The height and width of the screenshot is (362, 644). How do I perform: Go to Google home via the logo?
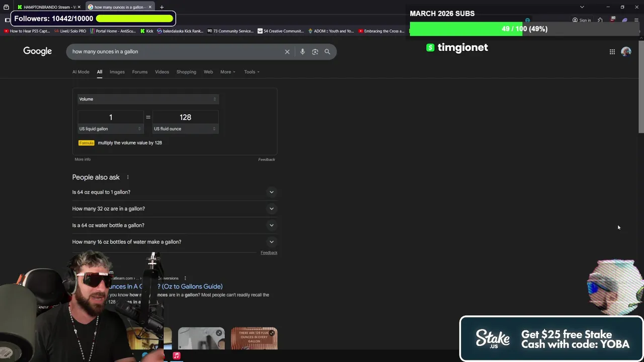point(37,51)
